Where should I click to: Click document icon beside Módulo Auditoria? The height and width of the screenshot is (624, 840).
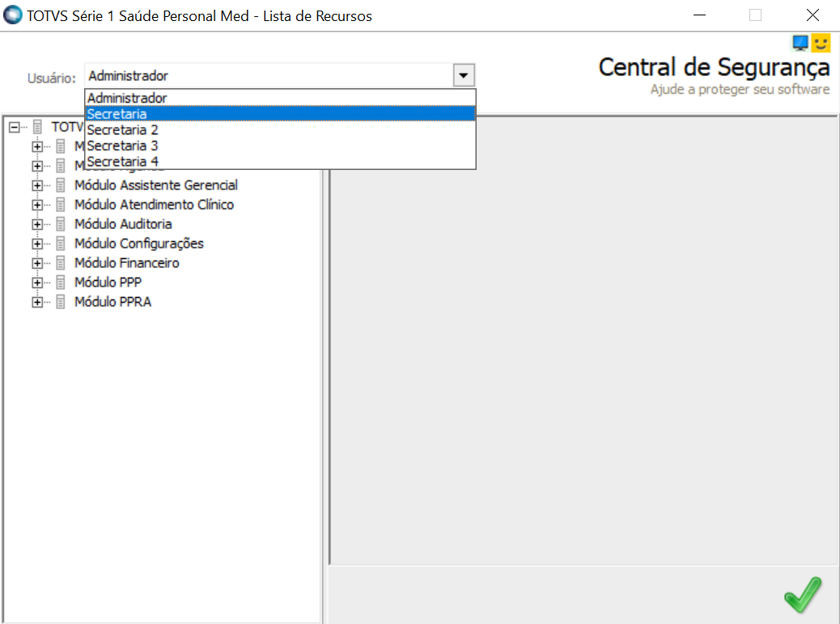pyautogui.click(x=61, y=224)
